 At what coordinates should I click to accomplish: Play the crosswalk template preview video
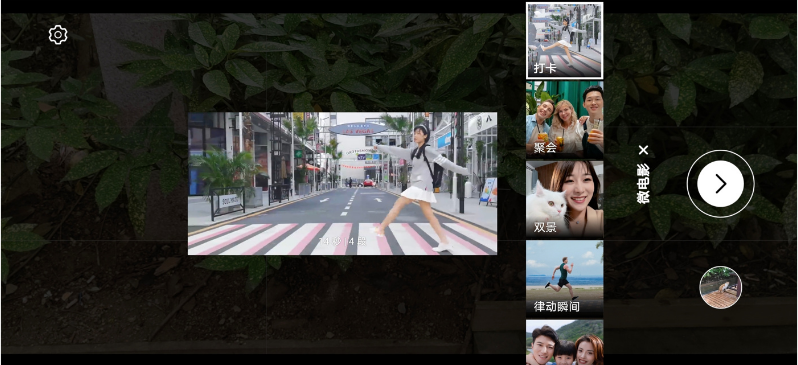(343, 183)
